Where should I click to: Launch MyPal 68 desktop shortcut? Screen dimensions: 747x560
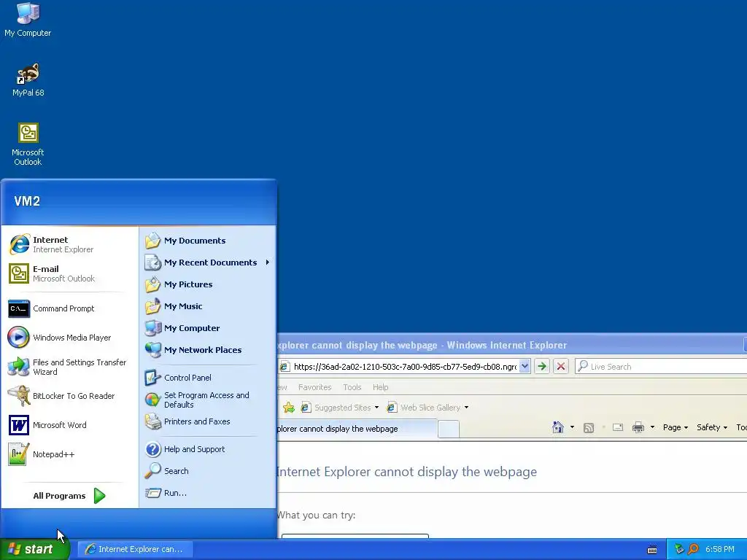[28, 79]
